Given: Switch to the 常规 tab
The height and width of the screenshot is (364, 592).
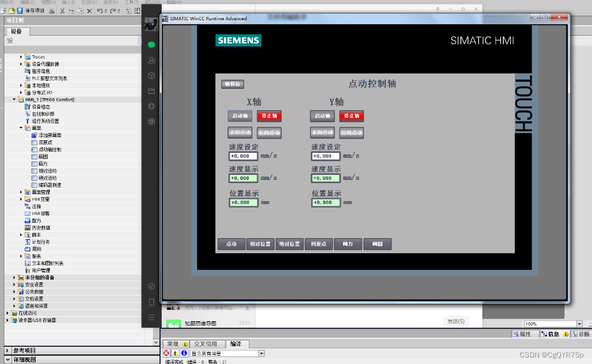Looking at the screenshot, I should click(177, 344).
